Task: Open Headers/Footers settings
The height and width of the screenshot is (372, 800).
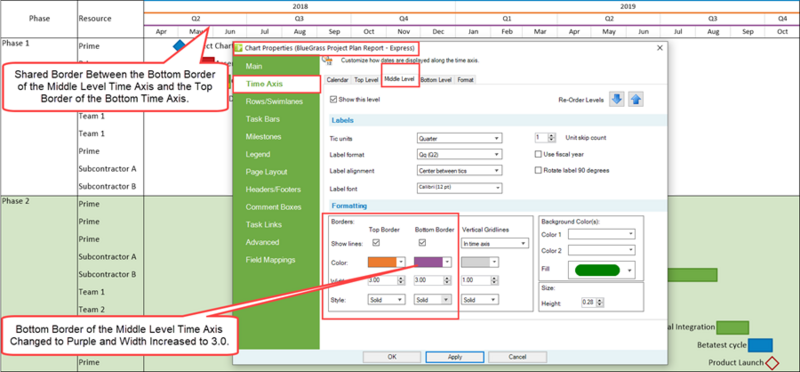Action: tap(273, 189)
